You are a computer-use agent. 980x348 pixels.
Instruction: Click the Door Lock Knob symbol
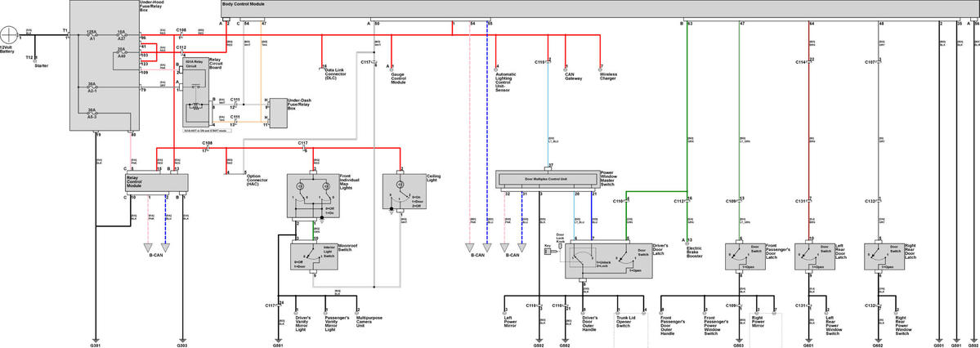(x=561, y=246)
